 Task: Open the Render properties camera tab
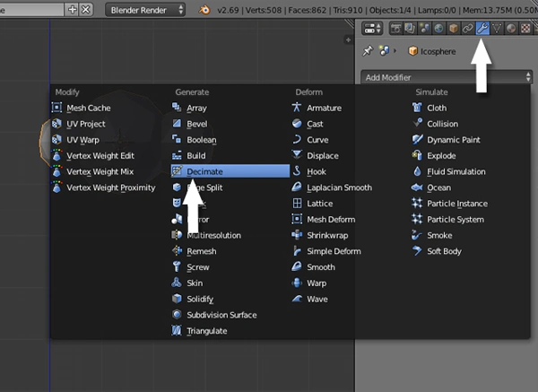[x=397, y=28]
